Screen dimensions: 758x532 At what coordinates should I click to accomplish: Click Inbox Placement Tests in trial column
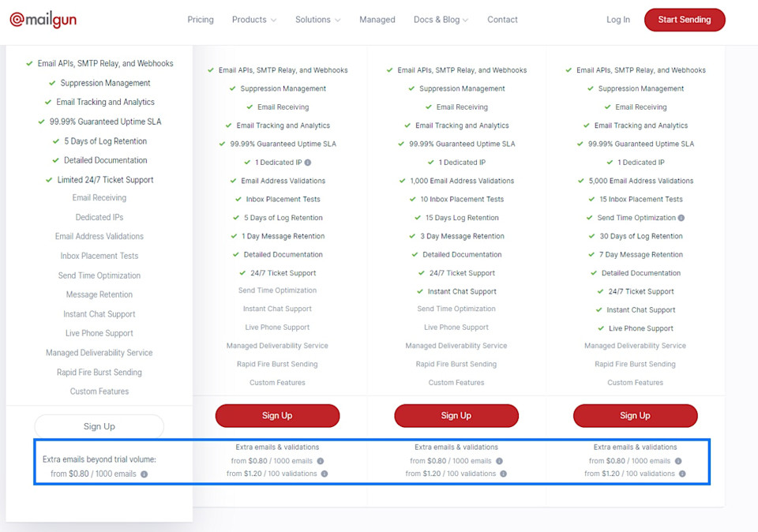(x=99, y=256)
